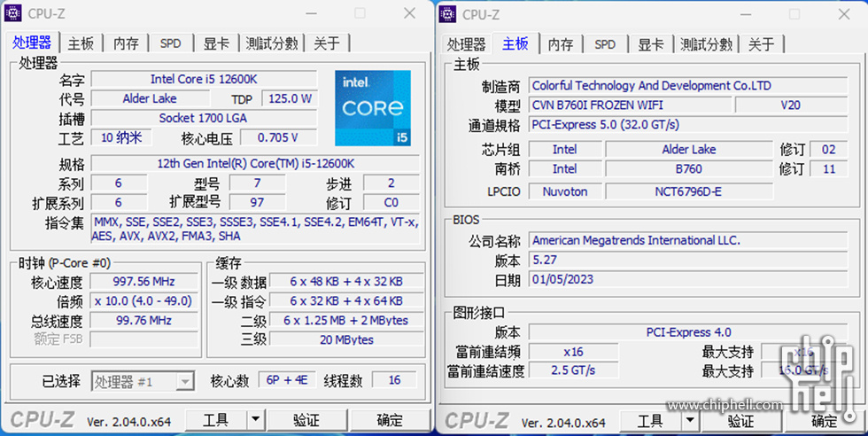
Task: Click the southbridge revision value 11
Action: [x=829, y=168]
